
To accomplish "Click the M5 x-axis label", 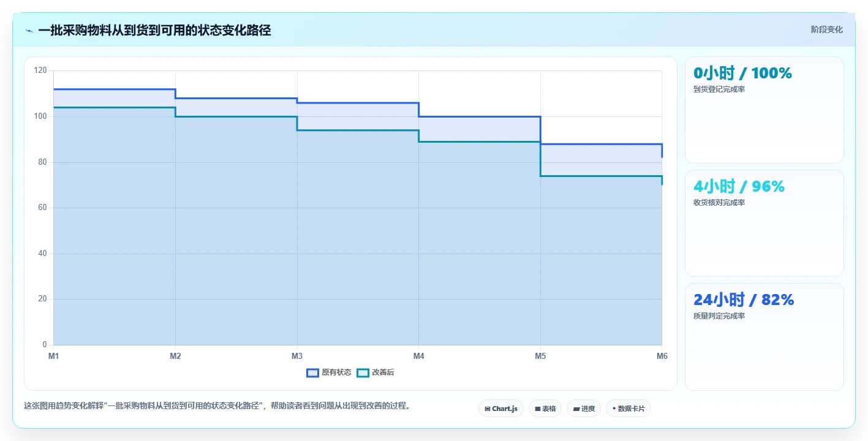I will coord(540,356).
